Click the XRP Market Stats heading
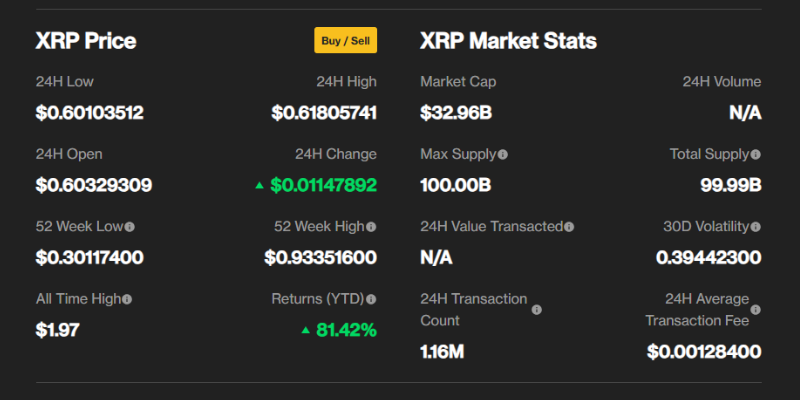 tap(508, 41)
